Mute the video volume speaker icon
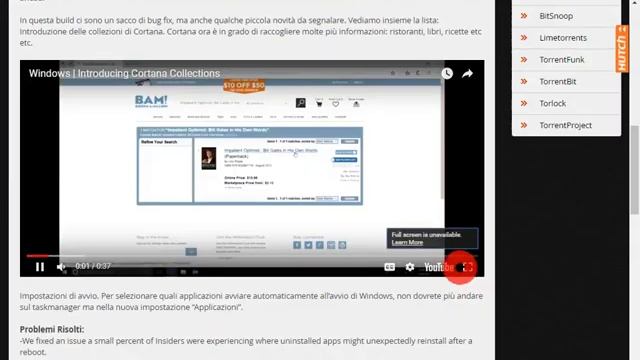 click(x=61, y=267)
